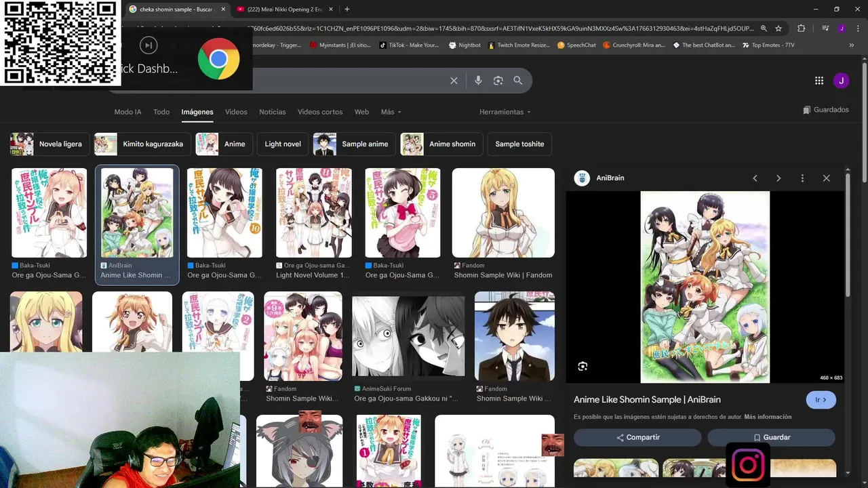Open the Crunchyroll bookmark
The width and height of the screenshot is (868, 488).
(x=634, y=45)
